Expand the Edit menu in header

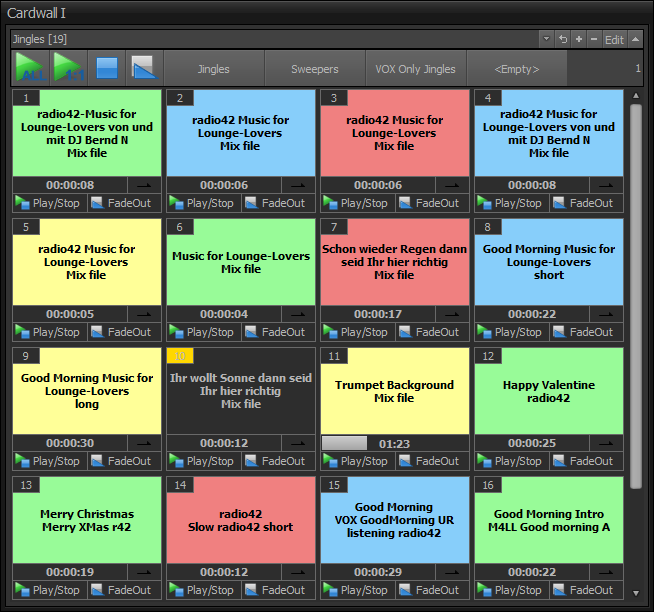[x=614, y=40]
